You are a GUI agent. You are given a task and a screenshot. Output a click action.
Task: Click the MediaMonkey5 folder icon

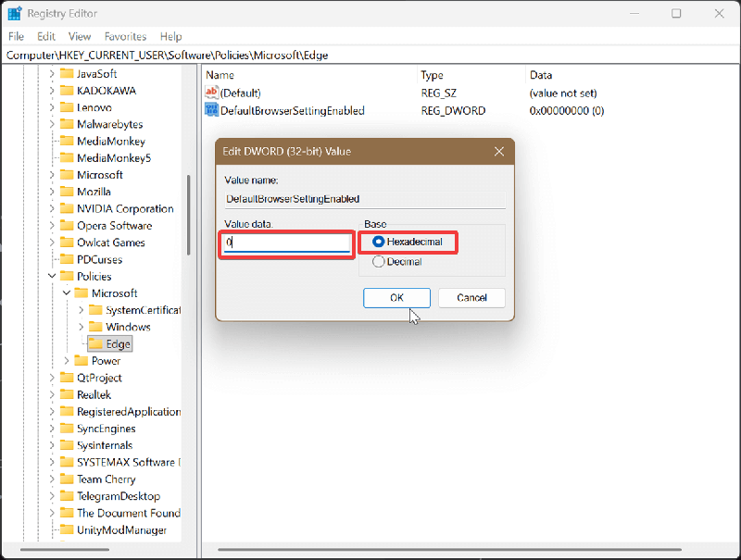coord(67,158)
